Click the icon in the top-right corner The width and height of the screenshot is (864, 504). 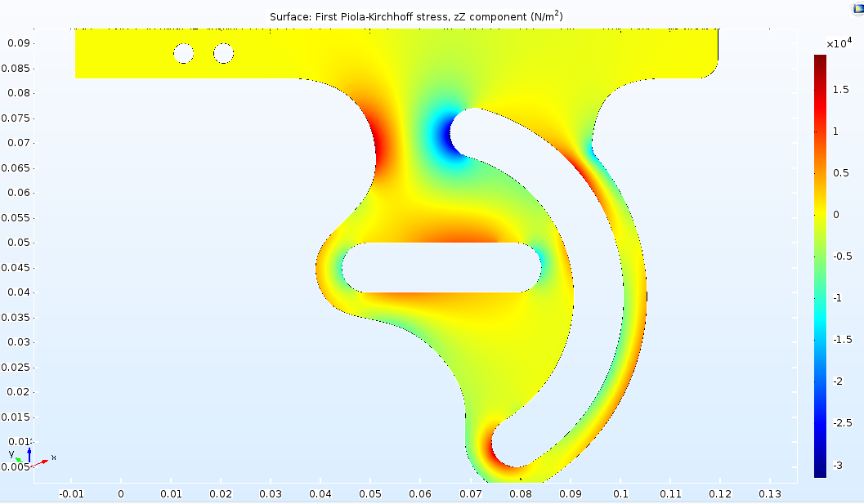coord(856,7)
